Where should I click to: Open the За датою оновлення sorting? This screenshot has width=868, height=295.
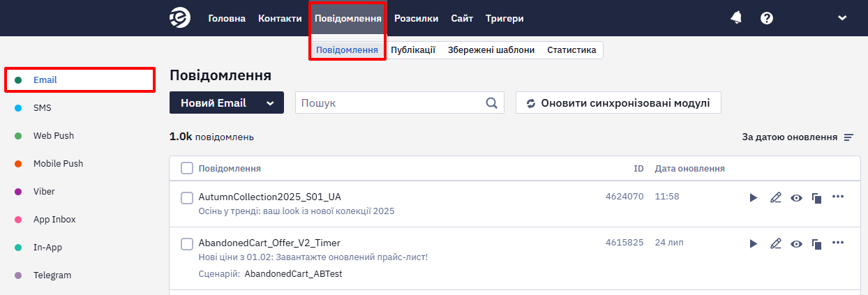(x=790, y=137)
